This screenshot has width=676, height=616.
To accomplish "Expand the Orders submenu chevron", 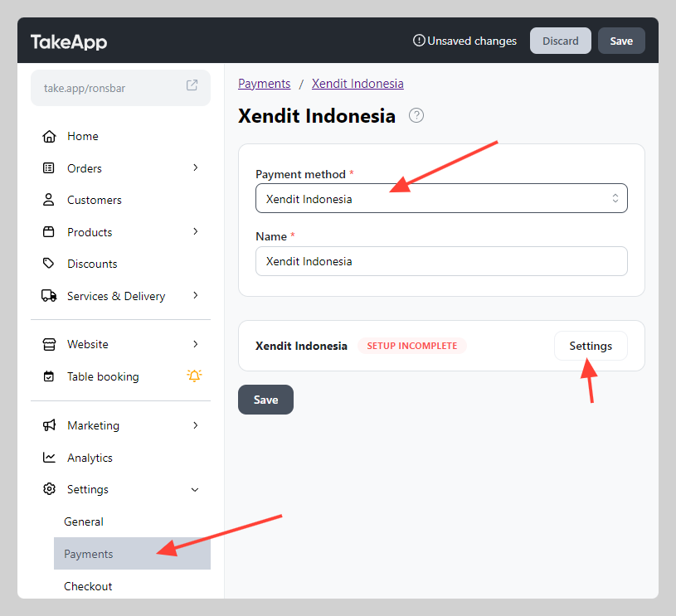I will click(196, 167).
